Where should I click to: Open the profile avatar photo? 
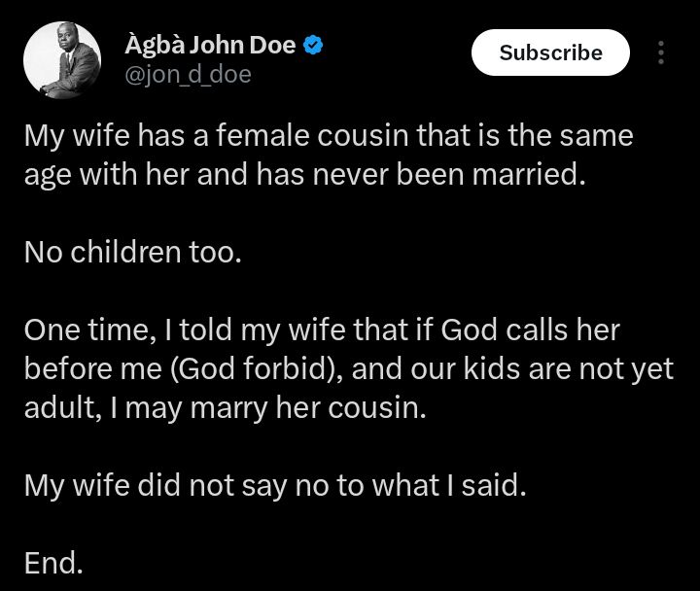(61, 60)
